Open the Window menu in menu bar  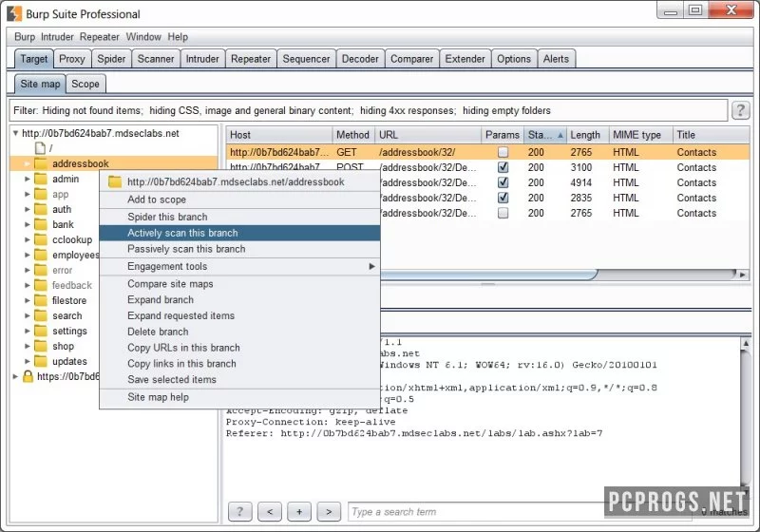pos(143,37)
